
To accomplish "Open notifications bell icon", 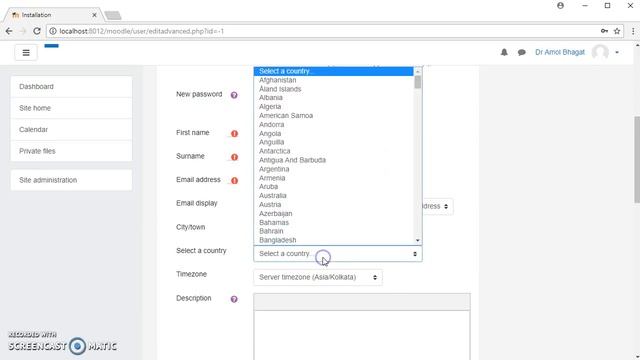I will pos(504,52).
